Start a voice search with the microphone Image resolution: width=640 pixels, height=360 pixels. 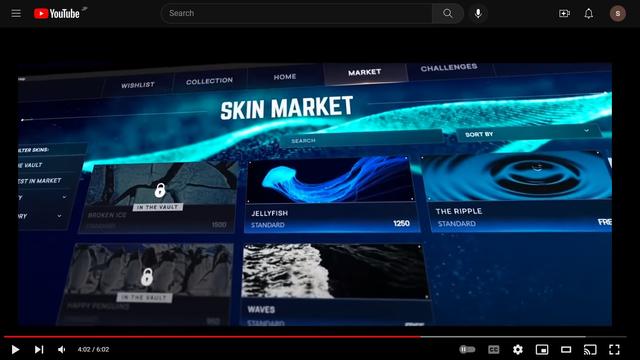pos(478,13)
